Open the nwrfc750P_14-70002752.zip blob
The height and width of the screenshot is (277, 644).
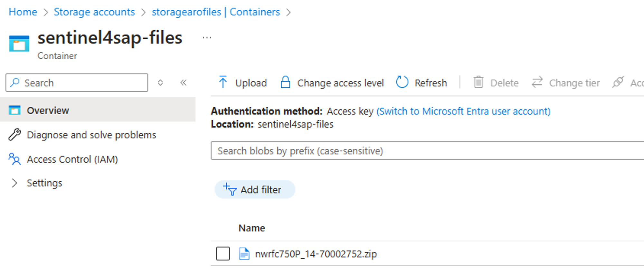click(x=316, y=254)
